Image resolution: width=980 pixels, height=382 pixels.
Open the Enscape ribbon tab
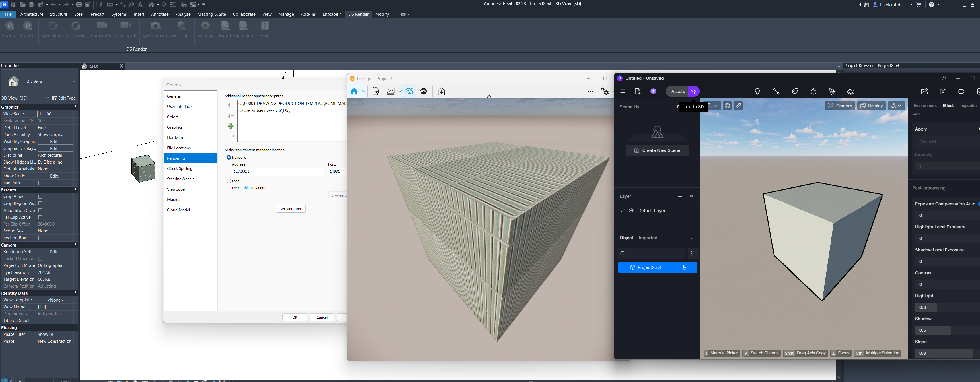332,14
